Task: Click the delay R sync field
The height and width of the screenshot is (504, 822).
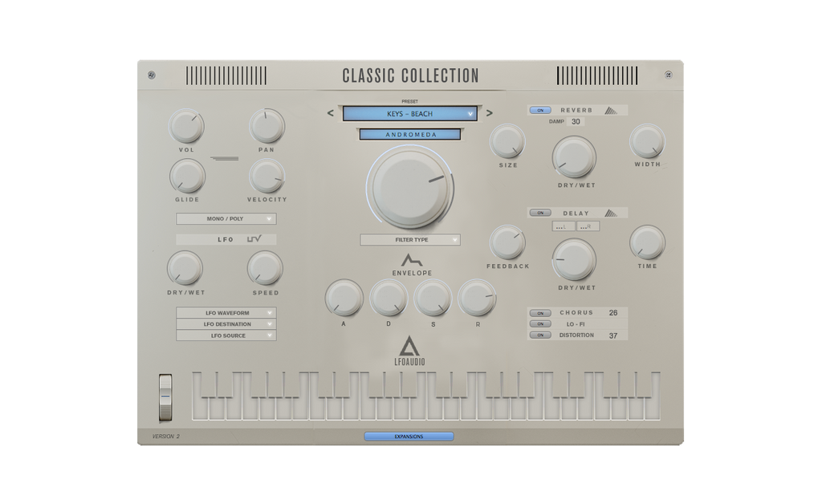Action: coord(588,226)
